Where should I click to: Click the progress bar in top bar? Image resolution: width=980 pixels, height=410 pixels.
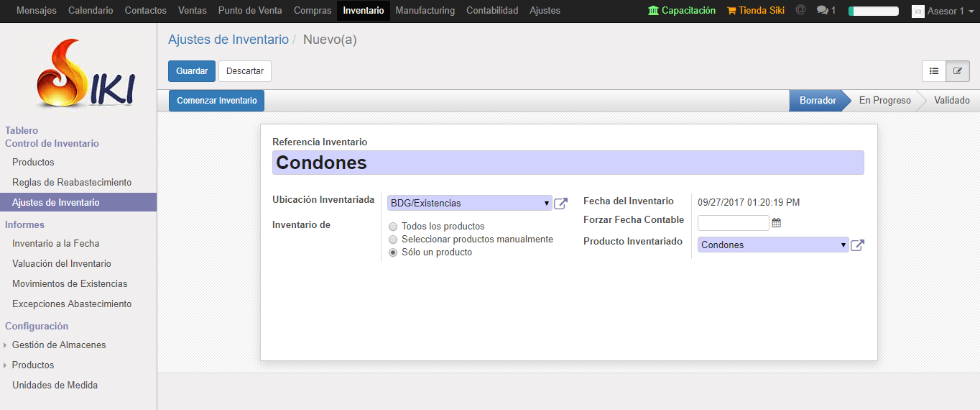point(873,12)
